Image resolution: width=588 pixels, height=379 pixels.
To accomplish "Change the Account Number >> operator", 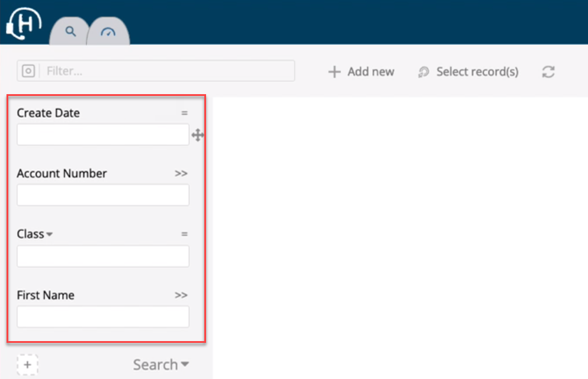I will 181,174.
